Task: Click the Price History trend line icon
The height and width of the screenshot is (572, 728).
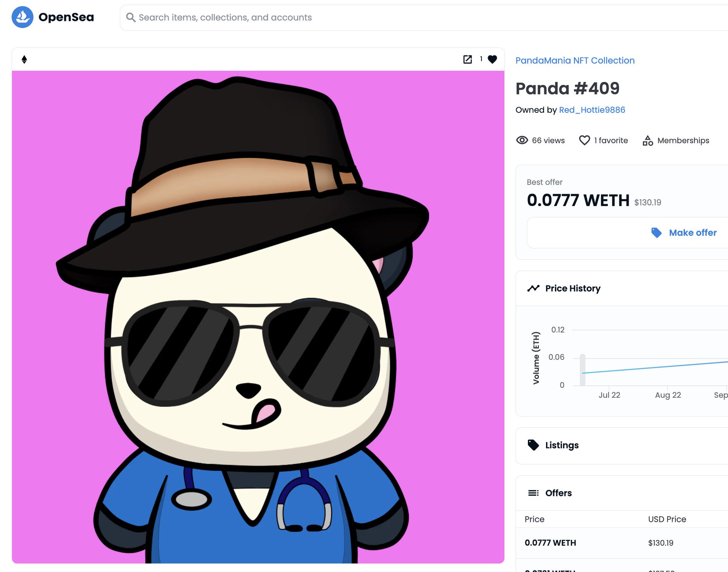Action: tap(533, 288)
